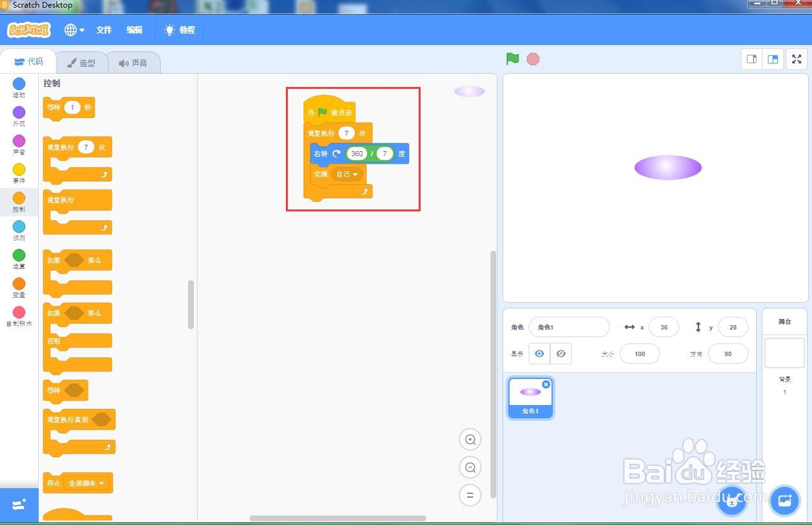Viewport: 812px width, 525px height.
Task: Click the wait seconds value 1
Action: pos(72,108)
